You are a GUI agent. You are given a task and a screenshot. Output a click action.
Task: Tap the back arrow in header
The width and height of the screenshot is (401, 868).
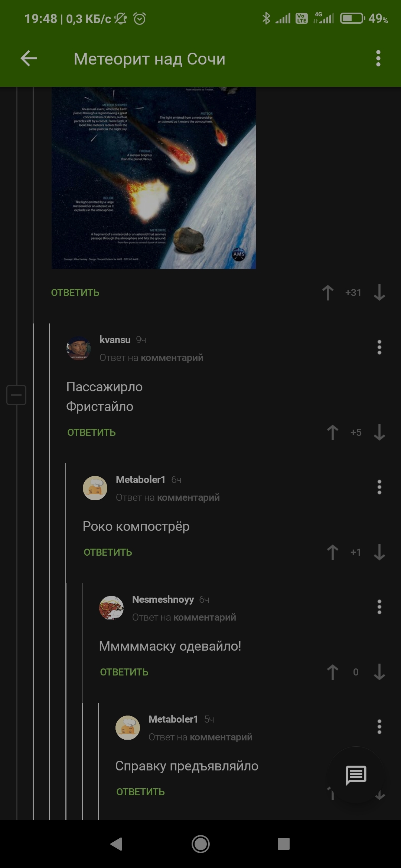[29, 58]
